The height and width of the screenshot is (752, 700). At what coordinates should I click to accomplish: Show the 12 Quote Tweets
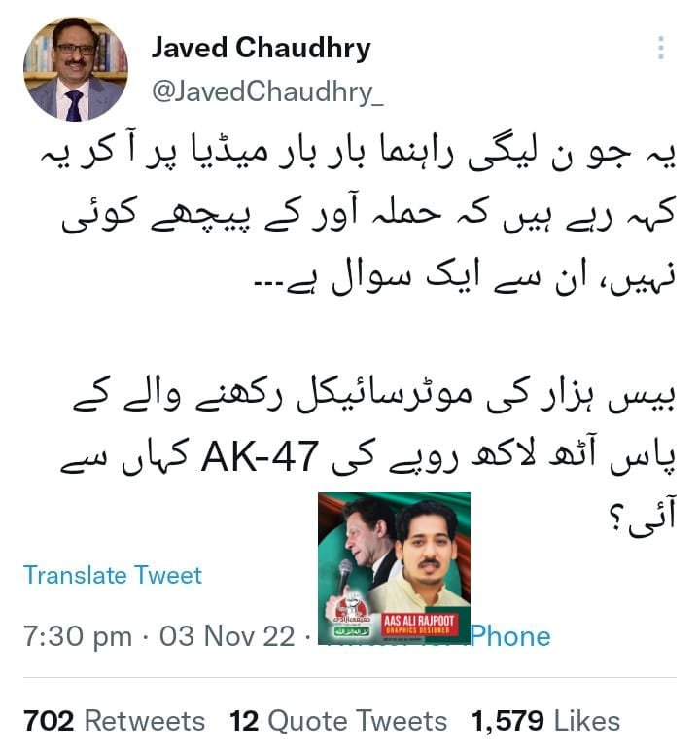click(x=338, y=720)
